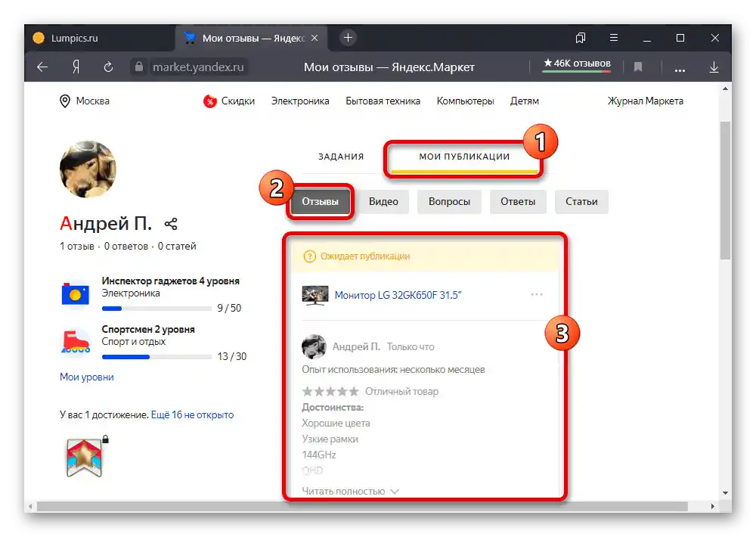
Task: Select the Видео filter button
Action: pyautogui.click(x=384, y=202)
